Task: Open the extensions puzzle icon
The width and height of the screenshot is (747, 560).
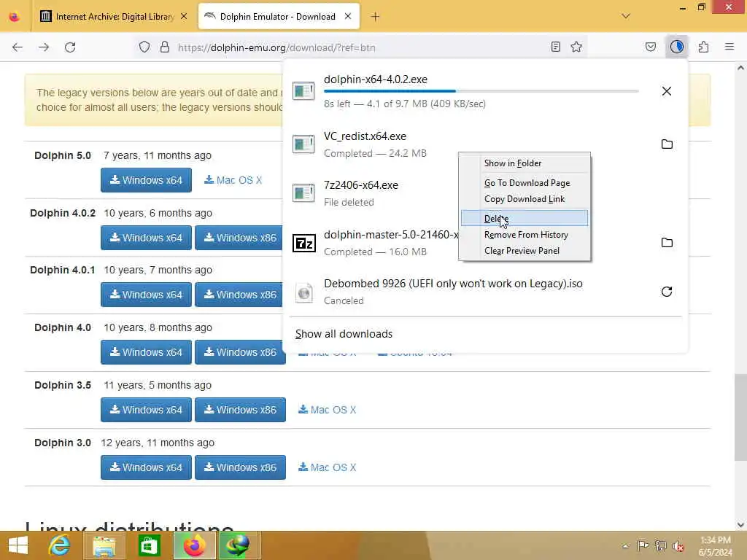Action: [703, 47]
